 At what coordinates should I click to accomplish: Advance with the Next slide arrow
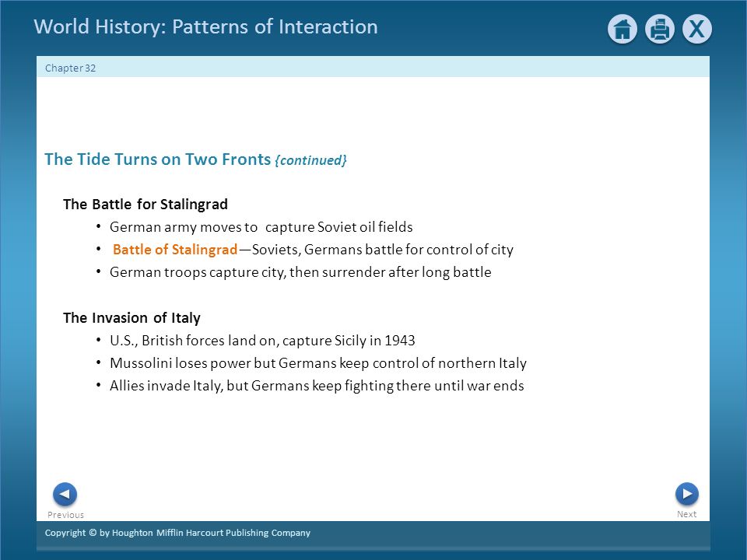tap(686, 494)
